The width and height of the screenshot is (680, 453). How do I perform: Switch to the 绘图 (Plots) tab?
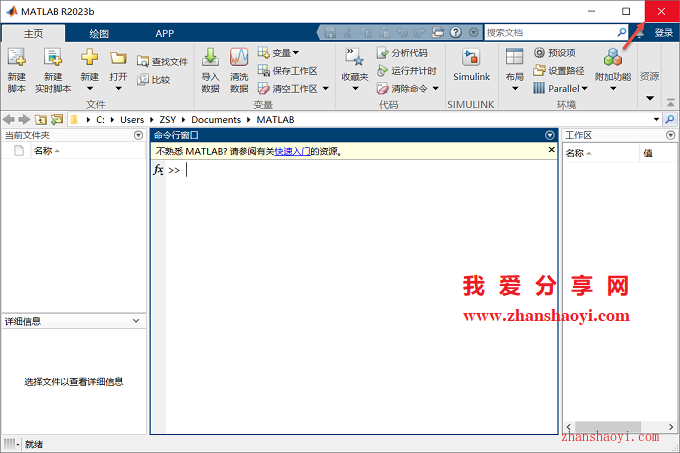99,33
